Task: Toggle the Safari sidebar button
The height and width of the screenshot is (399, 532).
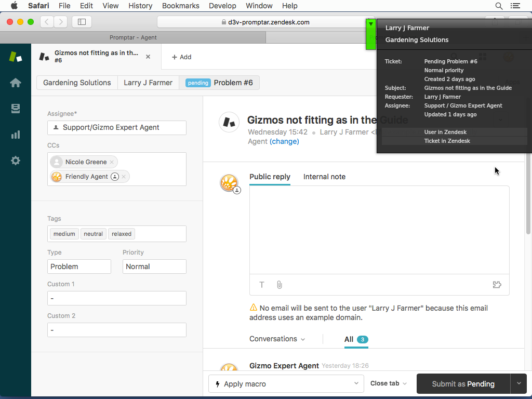Action: coord(82,22)
